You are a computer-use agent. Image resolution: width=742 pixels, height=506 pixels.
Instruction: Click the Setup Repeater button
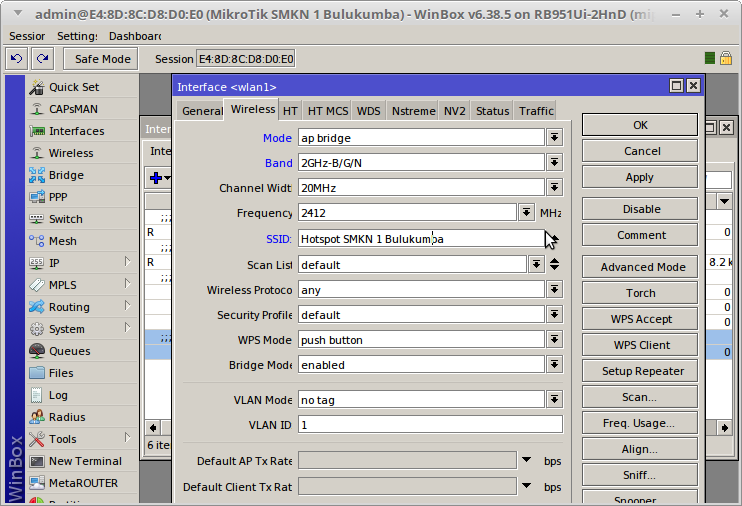[640, 371]
